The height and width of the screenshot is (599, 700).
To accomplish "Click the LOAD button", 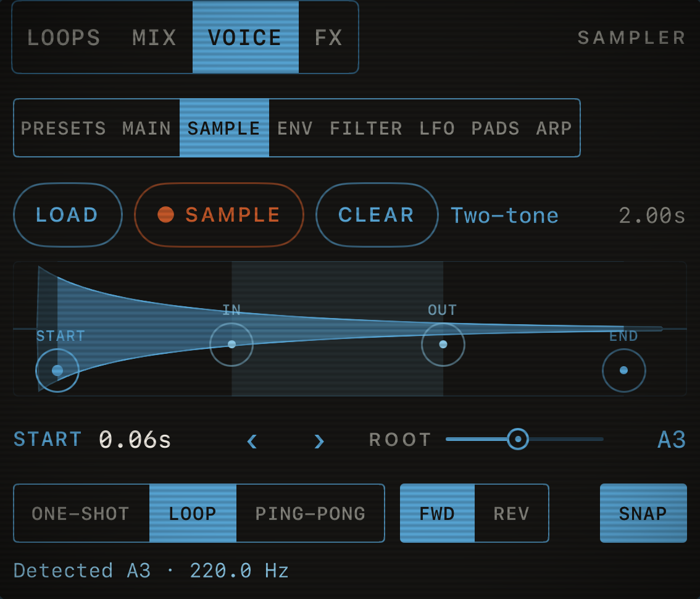I will tap(68, 215).
